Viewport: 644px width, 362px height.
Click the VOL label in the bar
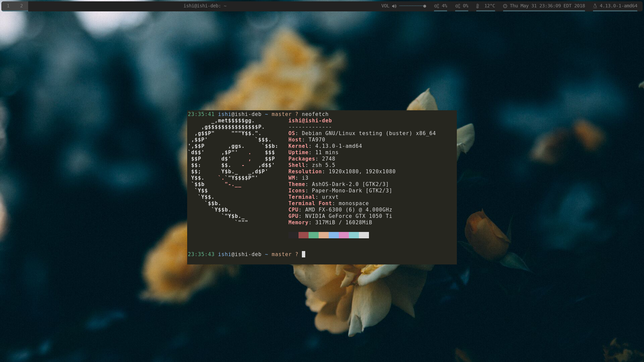(385, 6)
